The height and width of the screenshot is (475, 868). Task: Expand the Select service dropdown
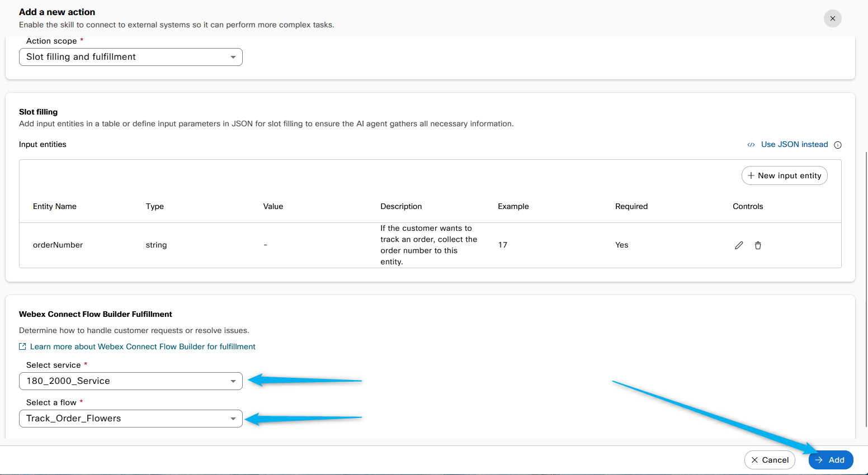(x=131, y=381)
